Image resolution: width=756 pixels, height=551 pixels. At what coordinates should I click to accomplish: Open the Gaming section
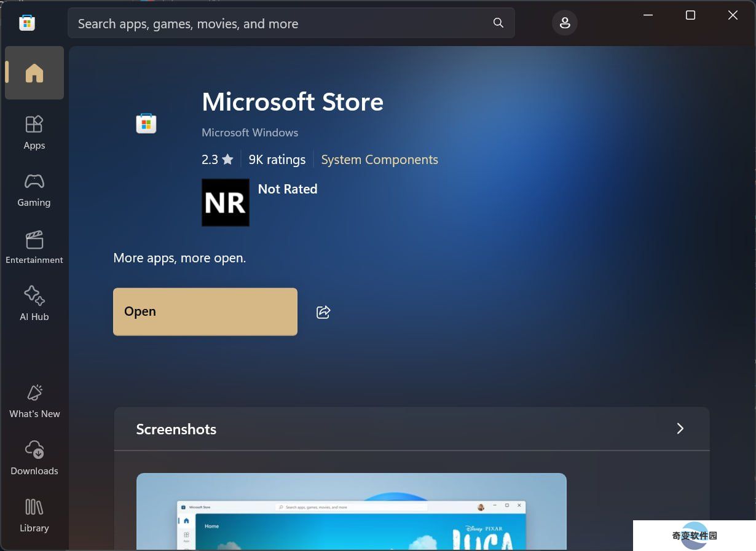[x=34, y=189]
